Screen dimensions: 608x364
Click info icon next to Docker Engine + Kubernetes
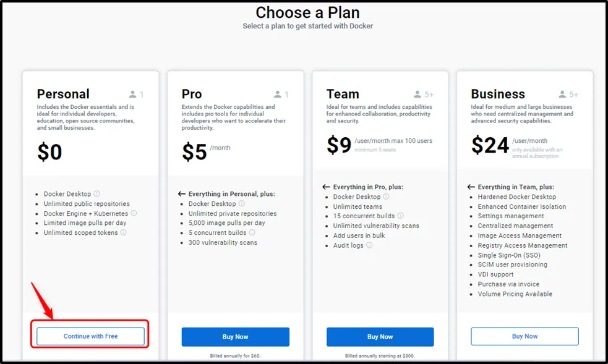coord(134,213)
